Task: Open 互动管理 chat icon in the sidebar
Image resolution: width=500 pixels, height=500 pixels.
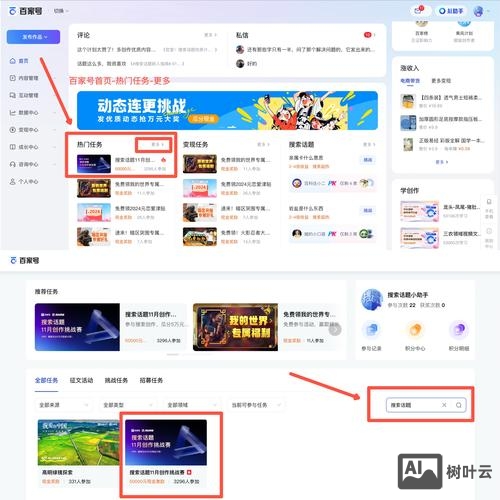Action: [x=13, y=95]
